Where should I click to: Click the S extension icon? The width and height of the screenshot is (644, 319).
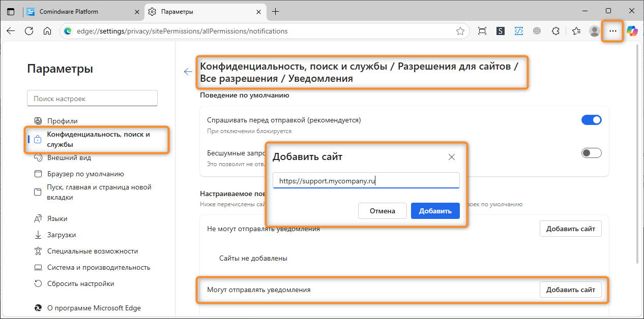(501, 31)
